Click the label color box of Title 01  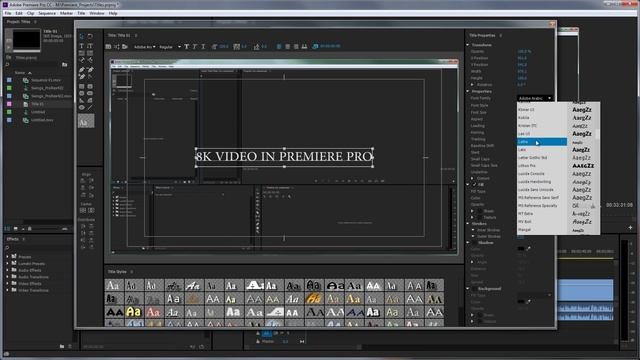pos(9,104)
